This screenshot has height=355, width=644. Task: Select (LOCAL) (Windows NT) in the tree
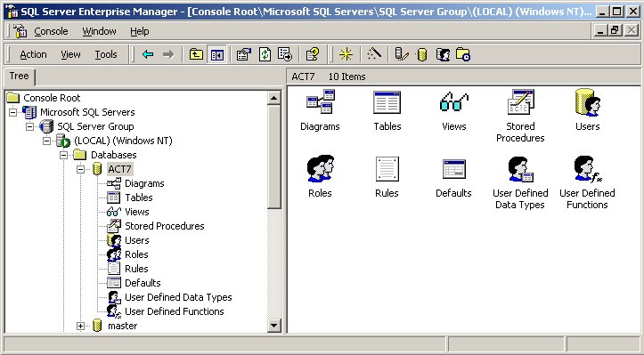[123, 141]
